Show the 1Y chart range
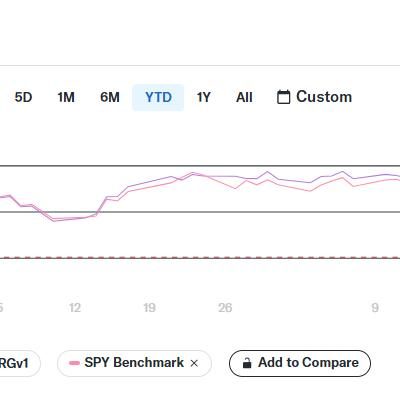Screen dimensions: 400x398 click(203, 97)
